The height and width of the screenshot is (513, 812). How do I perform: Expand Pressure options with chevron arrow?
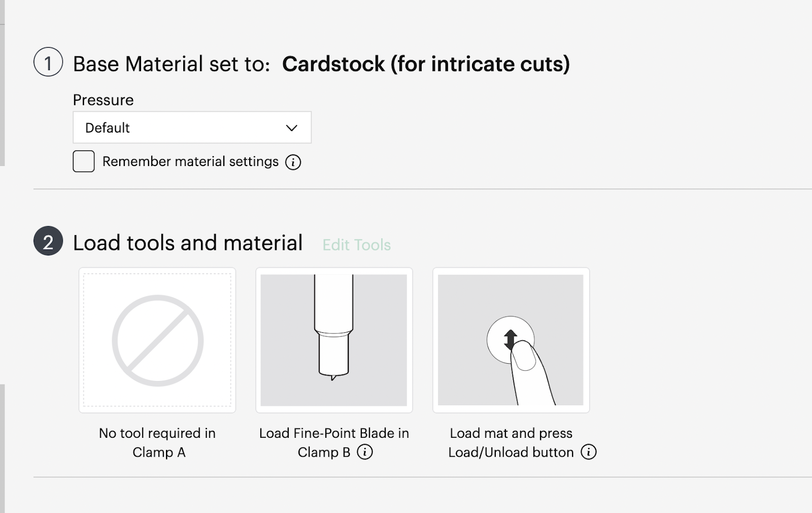coord(291,128)
